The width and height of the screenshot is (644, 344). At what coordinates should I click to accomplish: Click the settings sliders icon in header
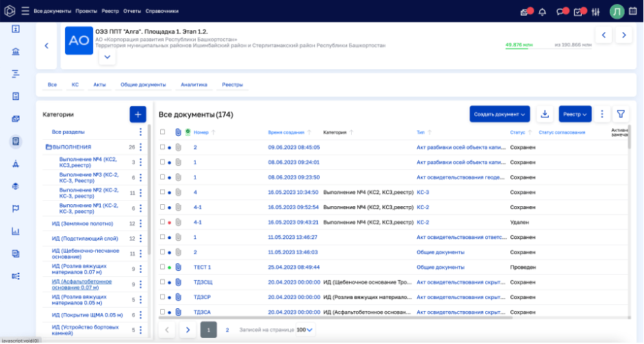click(595, 12)
